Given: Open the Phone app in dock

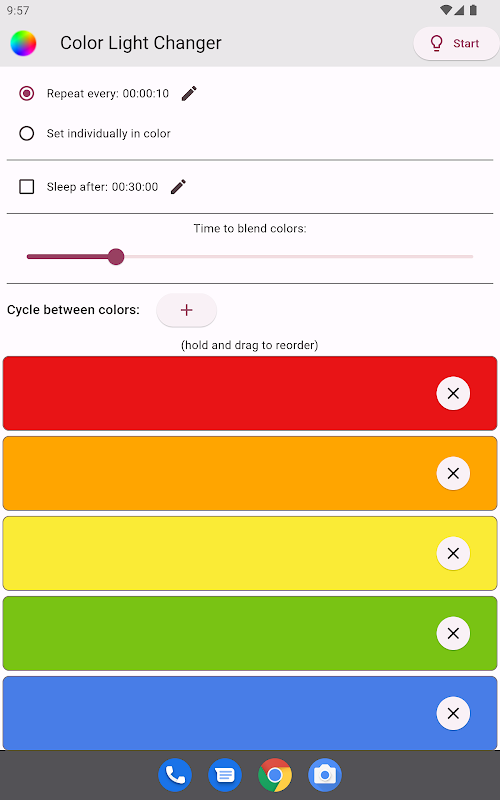Looking at the screenshot, I should point(175,776).
